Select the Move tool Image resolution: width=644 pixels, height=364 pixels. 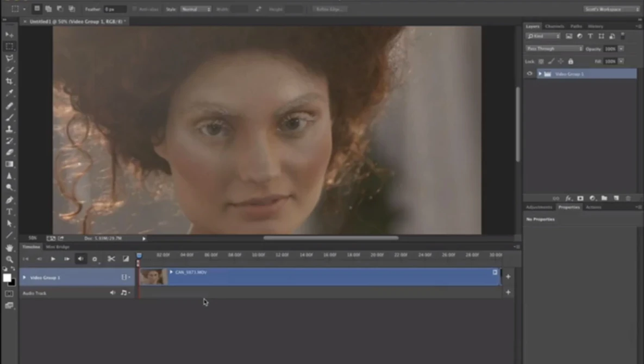(x=9, y=35)
